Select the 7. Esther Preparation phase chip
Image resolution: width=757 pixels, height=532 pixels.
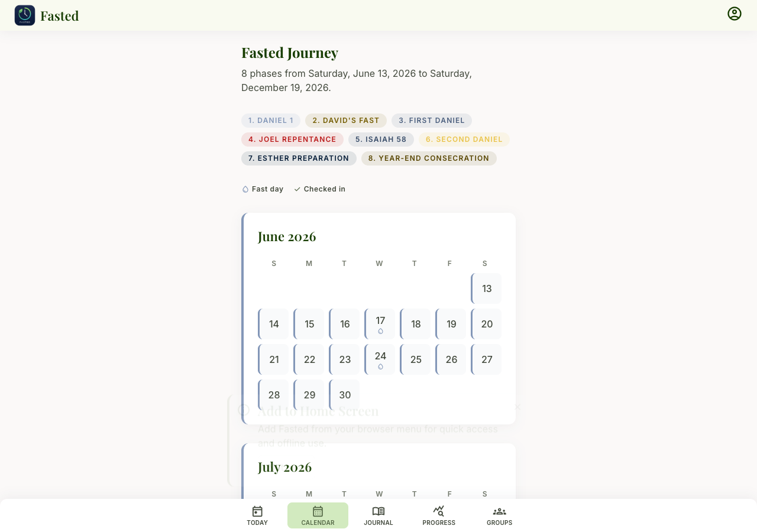point(299,158)
